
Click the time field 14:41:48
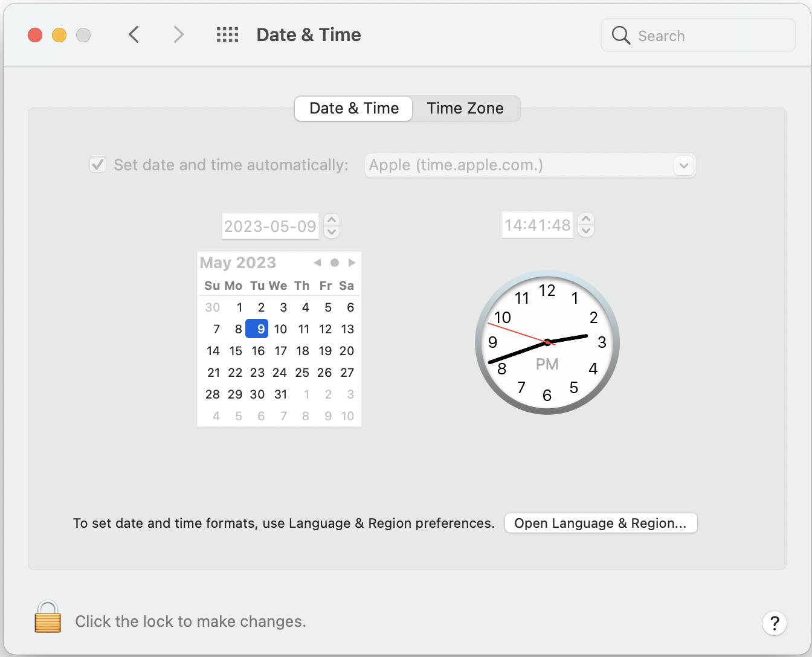coord(537,225)
